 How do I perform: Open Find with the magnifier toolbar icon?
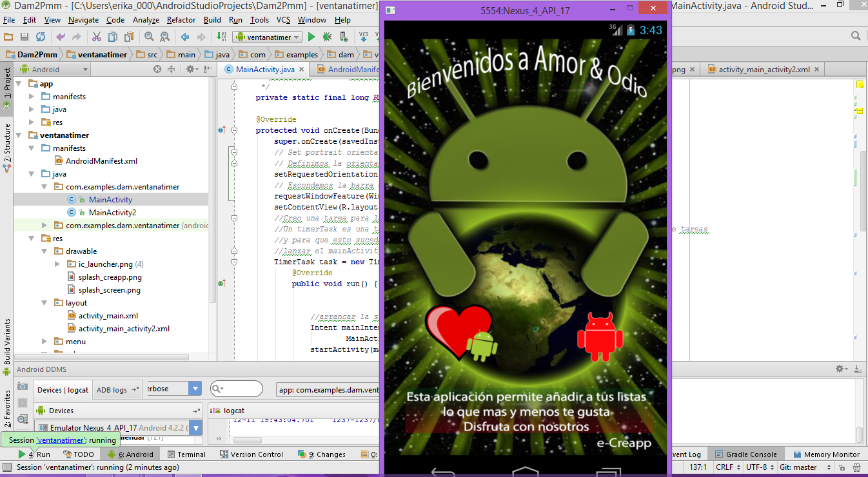pos(149,37)
